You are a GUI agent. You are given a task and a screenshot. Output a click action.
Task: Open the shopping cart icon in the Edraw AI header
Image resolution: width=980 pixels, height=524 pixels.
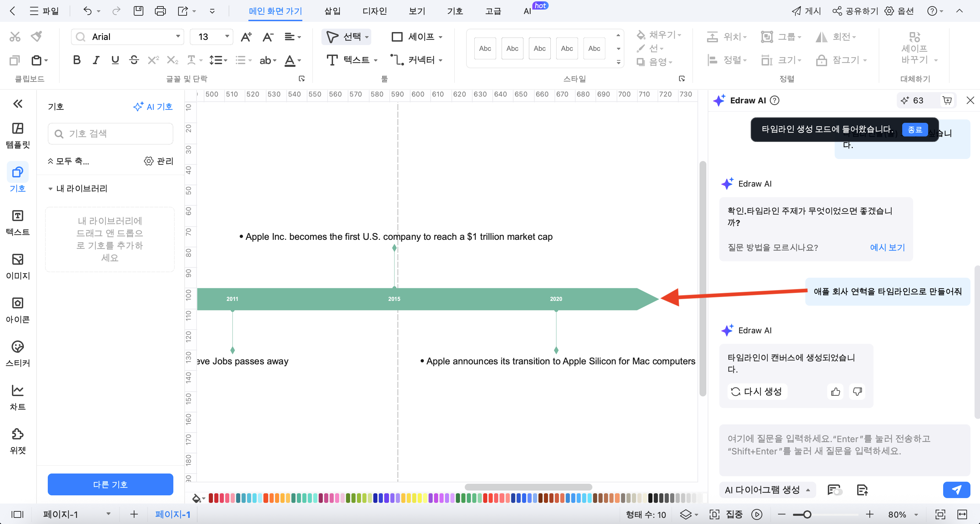[947, 100]
